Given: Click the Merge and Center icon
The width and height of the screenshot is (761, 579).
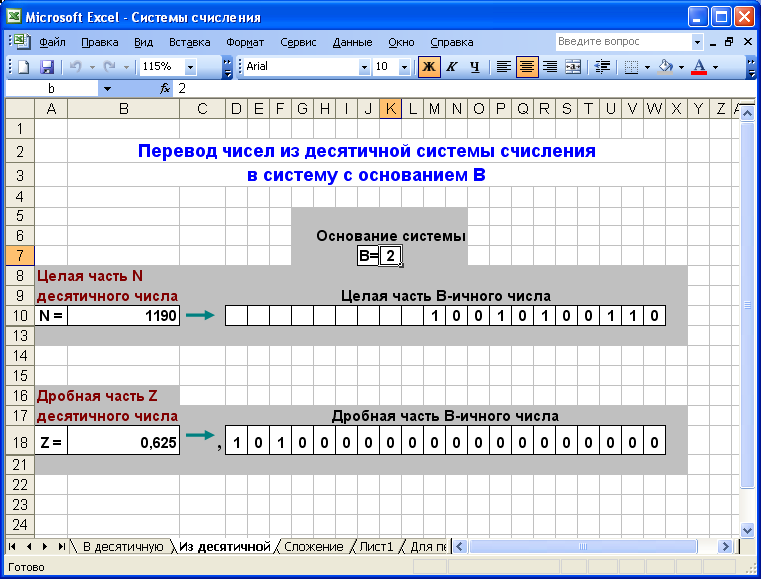Looking at the screenshot, I should point(573,67).
